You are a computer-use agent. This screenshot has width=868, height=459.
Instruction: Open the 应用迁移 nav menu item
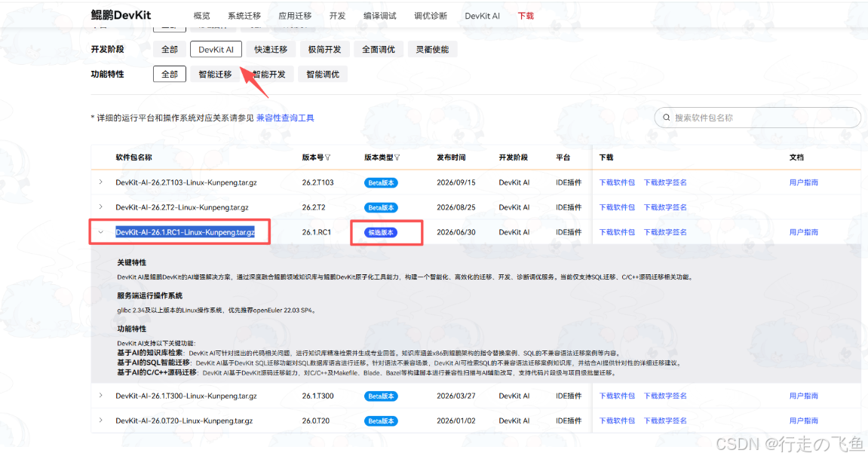tap(295, 16)
